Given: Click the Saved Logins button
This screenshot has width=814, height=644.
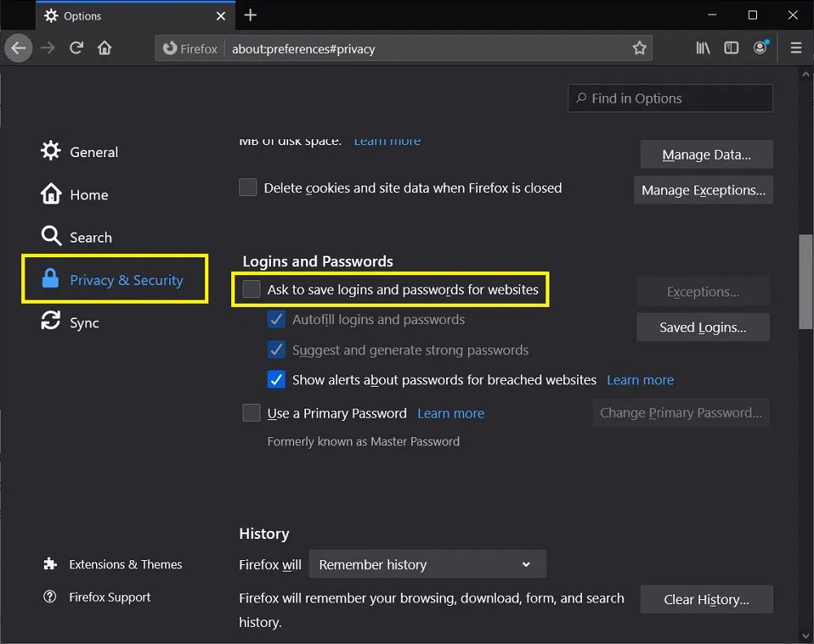Looking at the screenshot, I should click(x=702, y=326).
